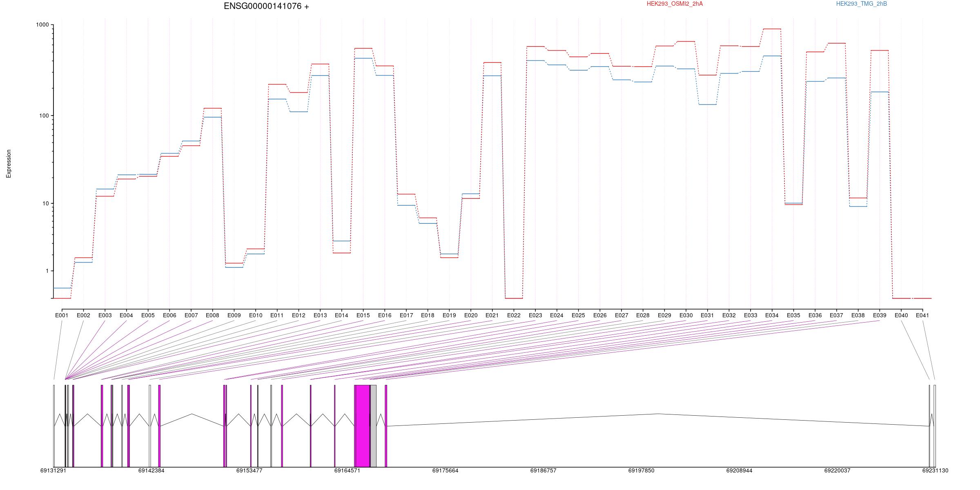Click the exon label E003
Image resolution: width=980 pixels, height=490 pixels.
coord(105,315)
